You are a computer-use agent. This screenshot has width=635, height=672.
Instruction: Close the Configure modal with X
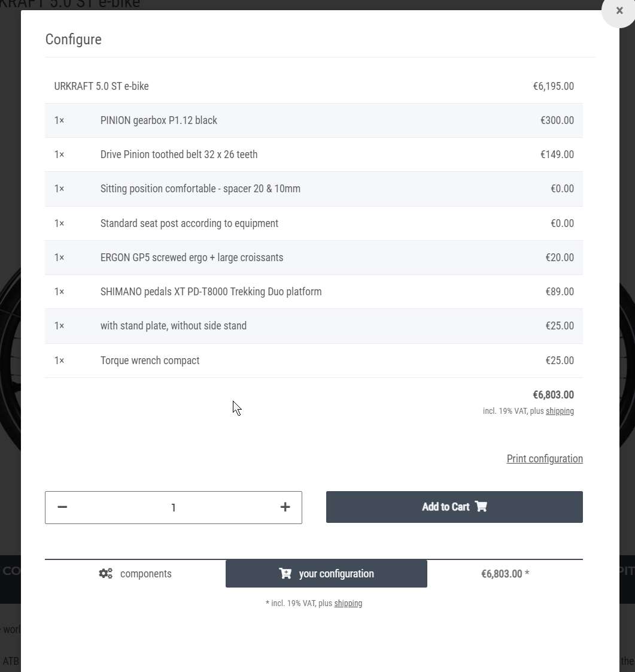[x=619, y=11]
